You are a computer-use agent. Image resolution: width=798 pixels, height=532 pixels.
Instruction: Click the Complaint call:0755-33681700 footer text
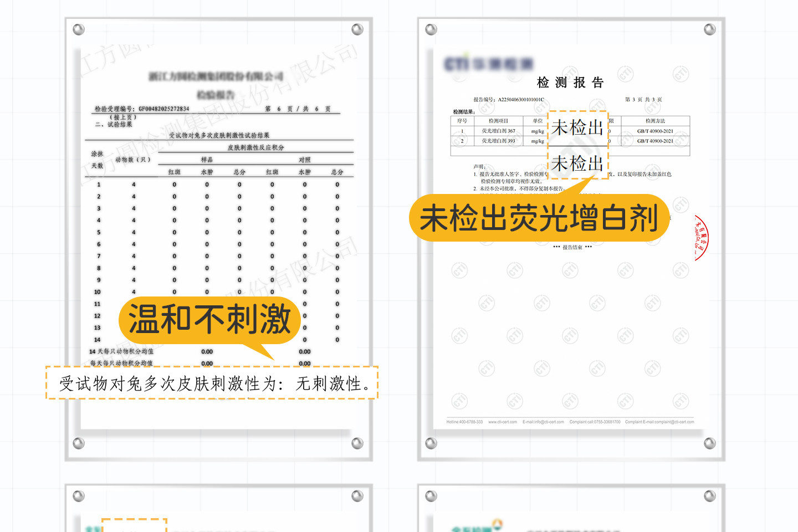coord(595,422)
